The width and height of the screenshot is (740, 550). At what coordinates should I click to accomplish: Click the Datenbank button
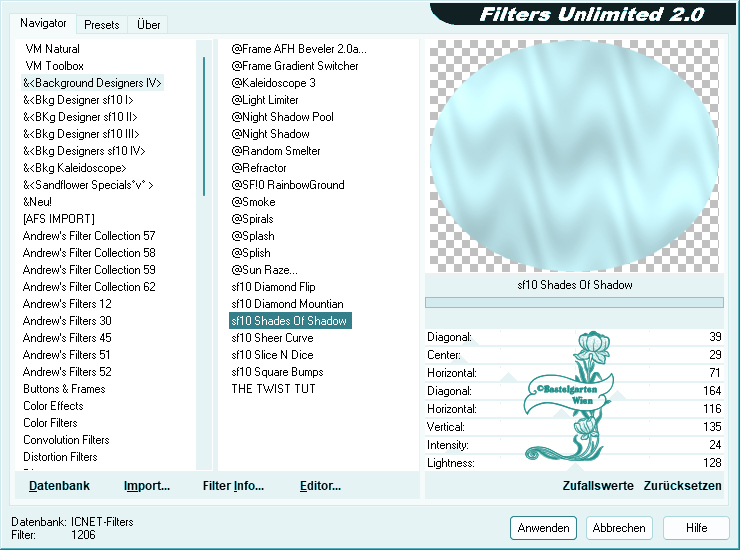tap(59, 486)
